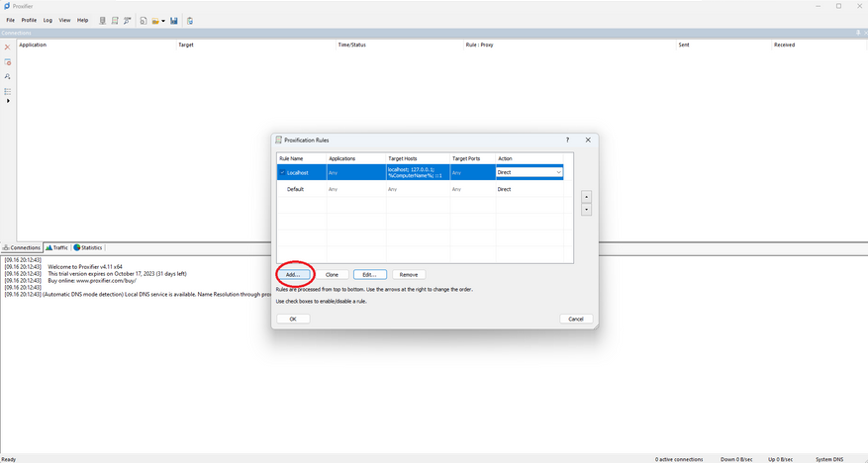
Task: Save profile with floppy disk icon
Action: pyautogui.click(x=174, y=21)
